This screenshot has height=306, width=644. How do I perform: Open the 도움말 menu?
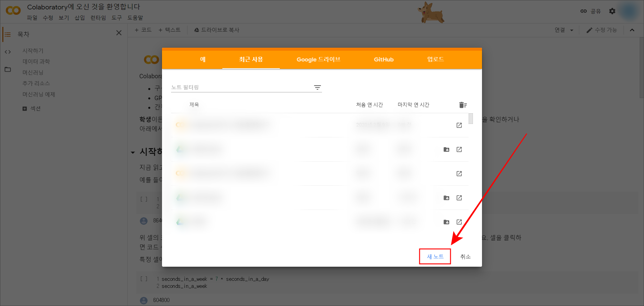135,18
